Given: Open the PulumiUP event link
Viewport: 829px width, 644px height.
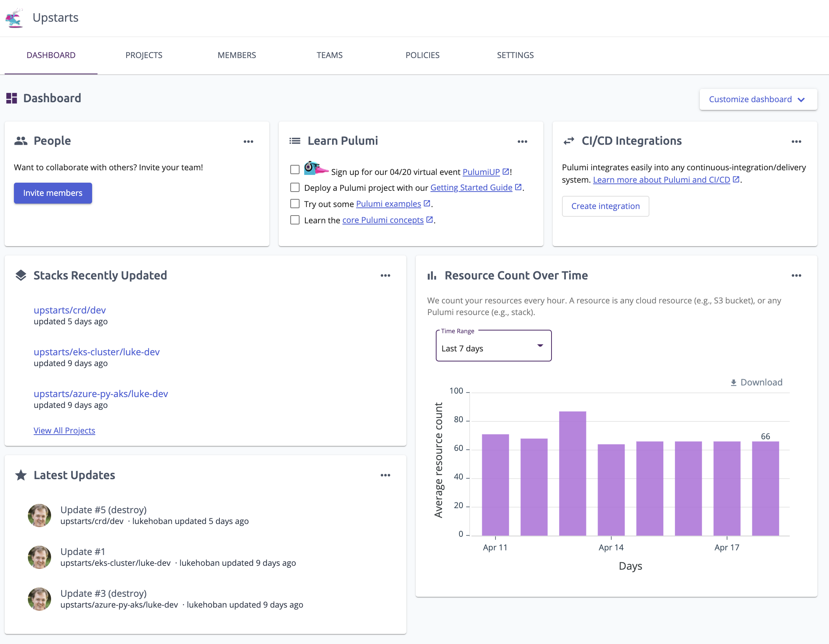Looking at the screenshot, I should click(481, 172).
